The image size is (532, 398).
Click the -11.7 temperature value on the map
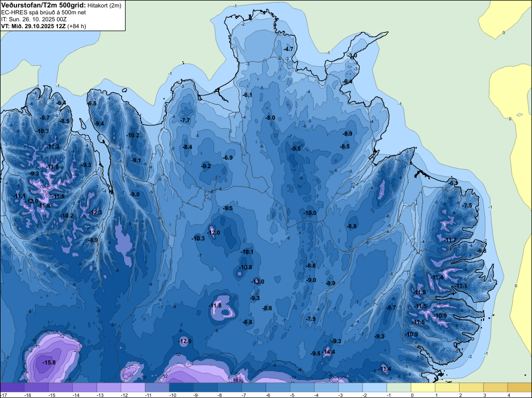(450, 240)
